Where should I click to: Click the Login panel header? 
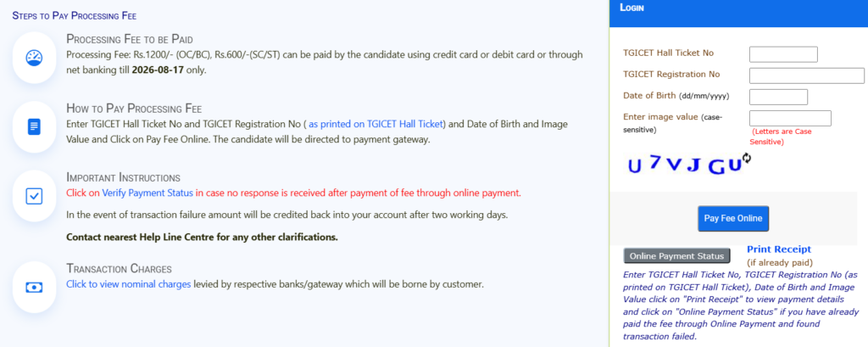(x=738, y=14)
